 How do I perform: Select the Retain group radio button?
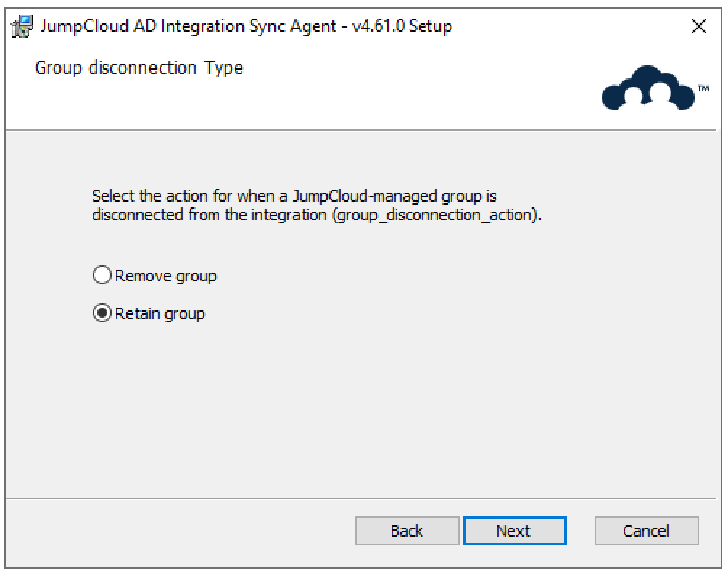(102, 314)
